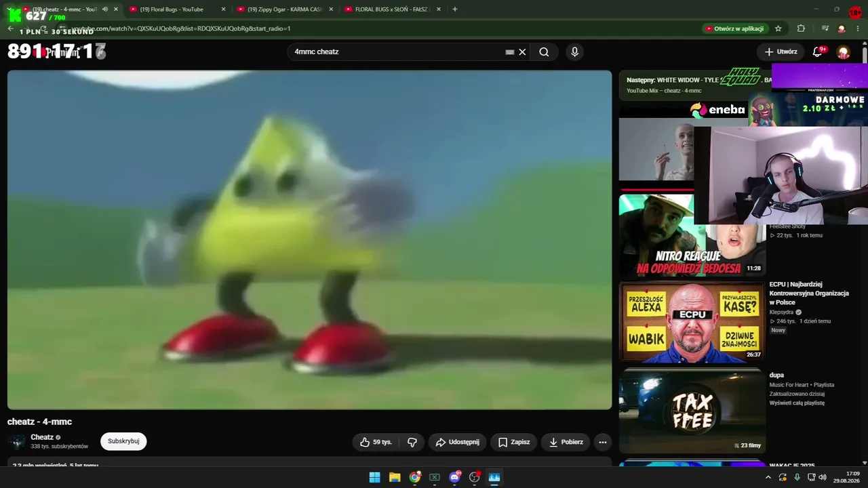868x488 pixels.
Task: Open the Cheatz channel name link
Action: [42, 437]
